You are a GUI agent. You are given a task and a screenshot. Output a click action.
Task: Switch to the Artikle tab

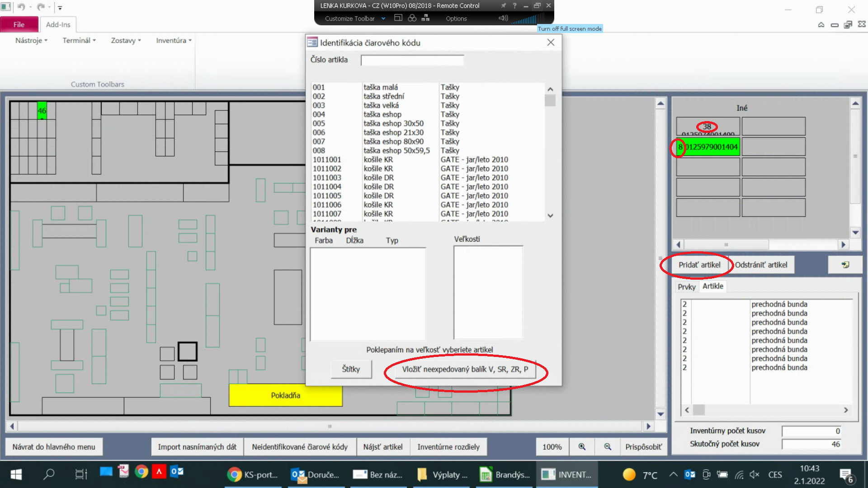(712, 286)
